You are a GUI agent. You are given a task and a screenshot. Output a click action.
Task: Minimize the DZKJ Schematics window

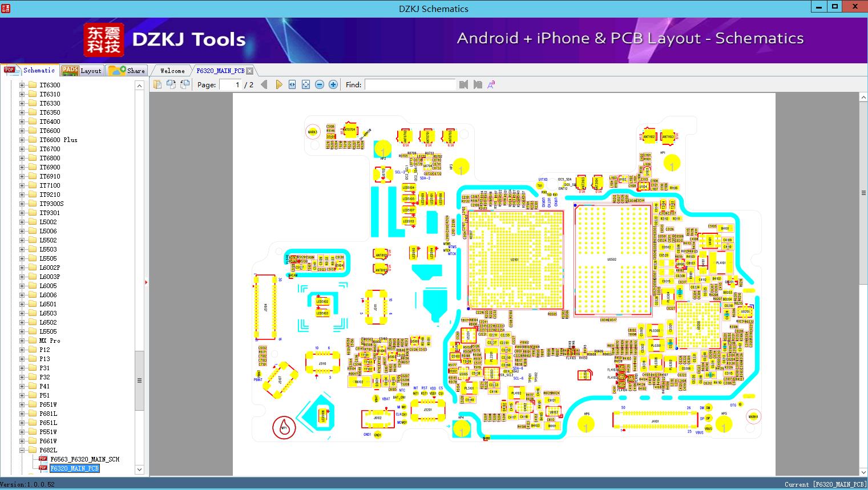point(820,7)
